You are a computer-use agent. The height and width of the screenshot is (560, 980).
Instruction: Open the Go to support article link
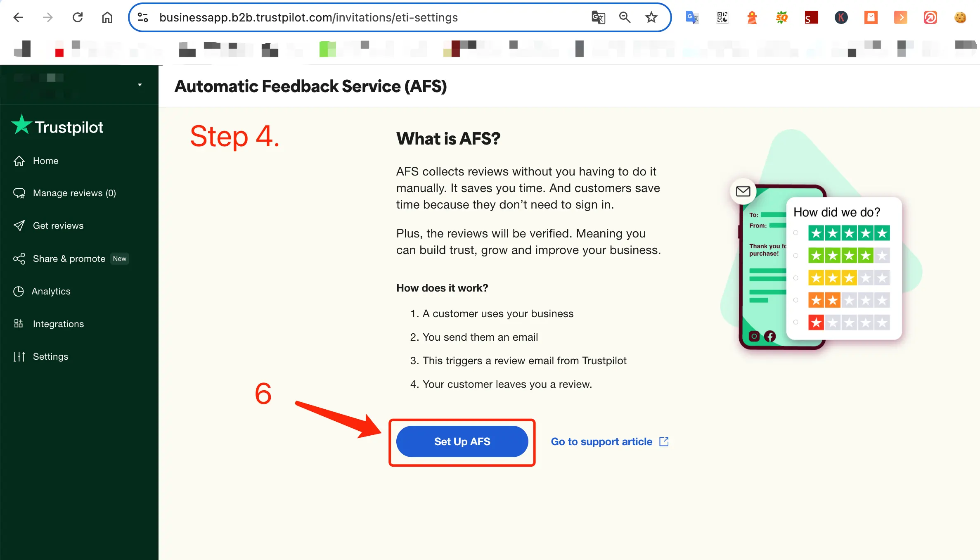click(x=610, y=441)
